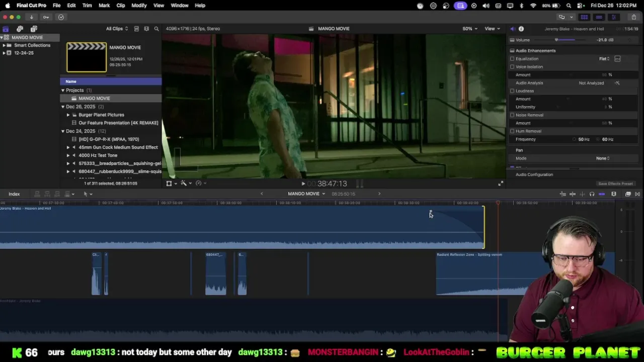
Task: Click the browser search magnifier icon
Action: point(156,29)
